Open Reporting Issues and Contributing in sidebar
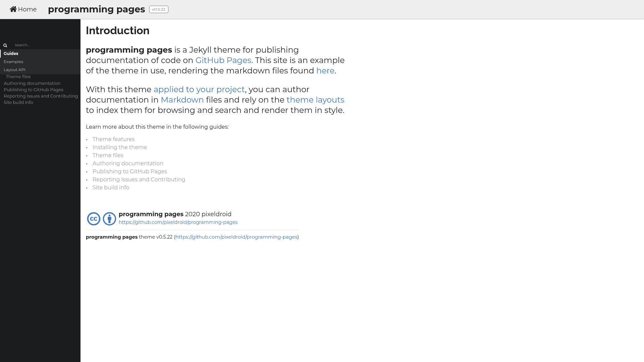The width and height of the screenshot is (644, 362). click(x=41, y=96)
